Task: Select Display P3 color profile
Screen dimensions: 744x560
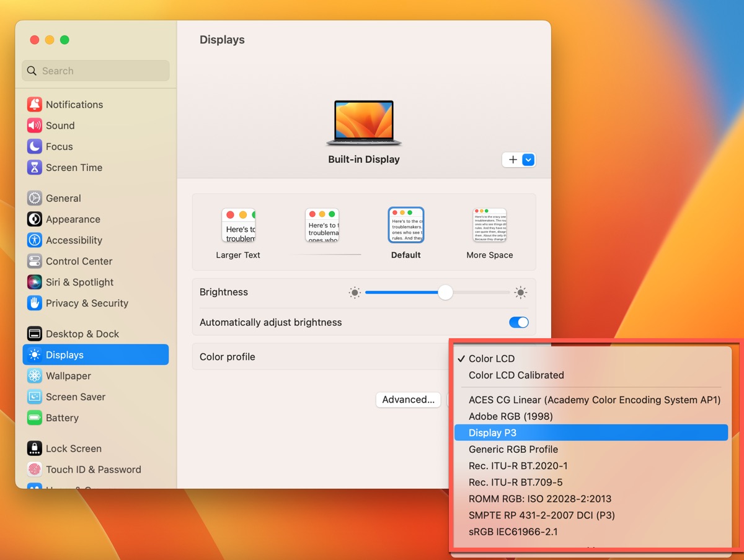Action: click(492, 432)
